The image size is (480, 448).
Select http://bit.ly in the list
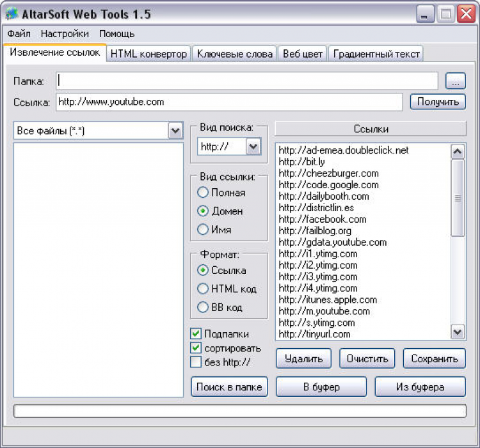tap(301, 162)
